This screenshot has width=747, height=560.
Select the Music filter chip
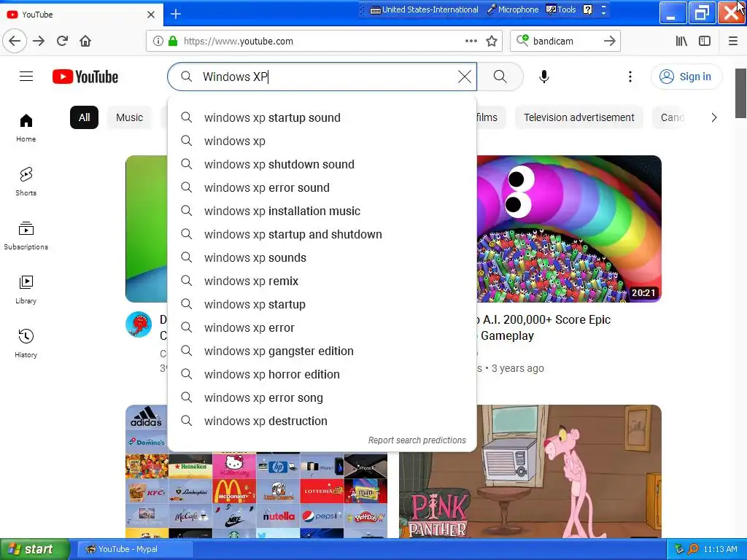pyautogui.click(x=130, y=117)
